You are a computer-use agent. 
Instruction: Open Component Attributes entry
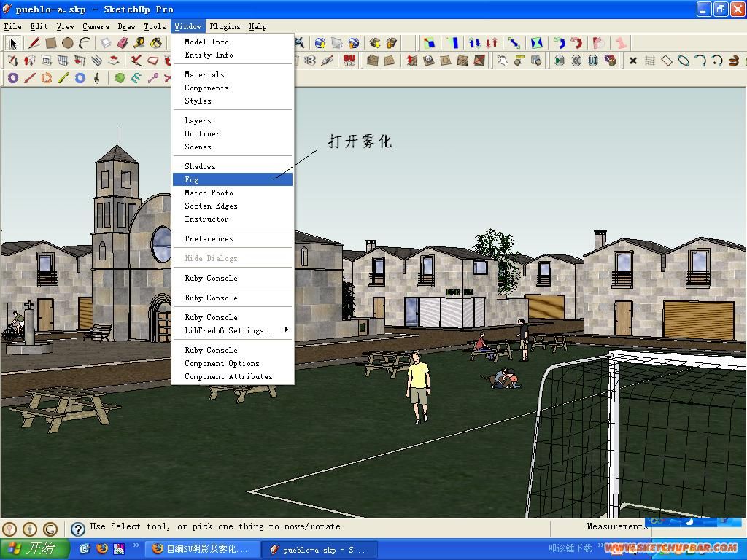(233, 377)
